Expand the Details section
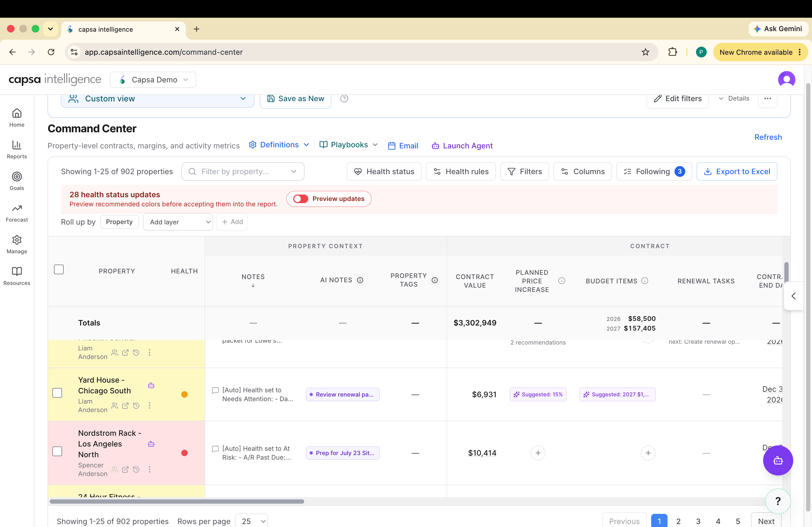The width and height of the screenshot is (812, 527). tap(734, 98)
